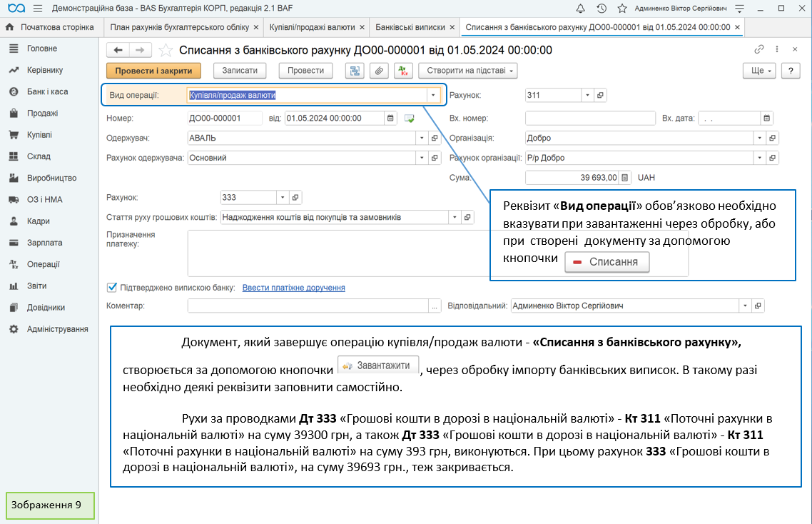The height and width of the screenshot is (524, 812).
Task: Switch to Банківські виписки tab
Action: pyautogui.click(x=410, y=27)
